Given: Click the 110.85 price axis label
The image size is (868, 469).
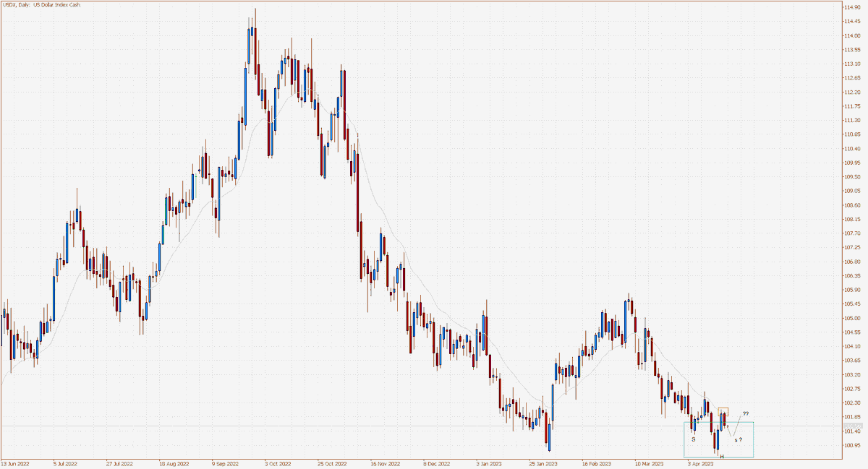Looking at the screenshot, I should 851,134.
